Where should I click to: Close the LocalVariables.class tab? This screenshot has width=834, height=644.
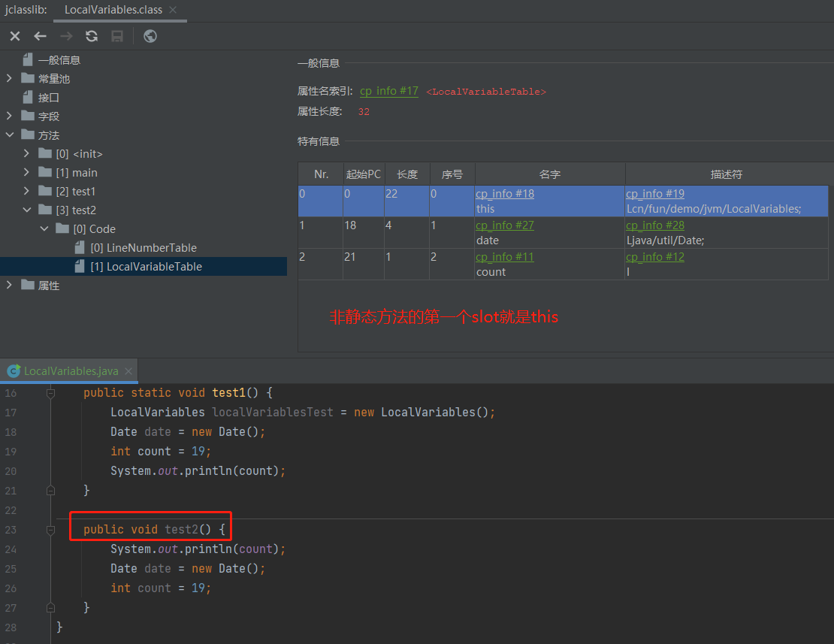[173, 10]
